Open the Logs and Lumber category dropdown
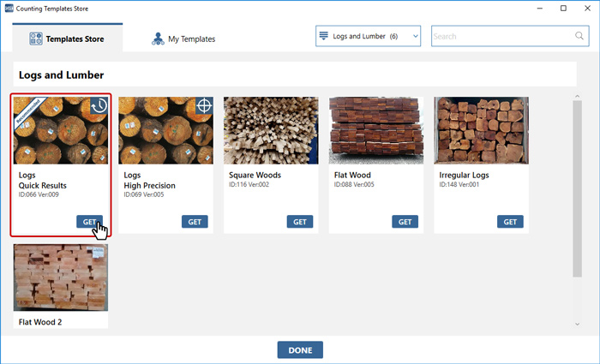Image resolution: width=600 pixels, height=364 pixels. tap(369, 37)
